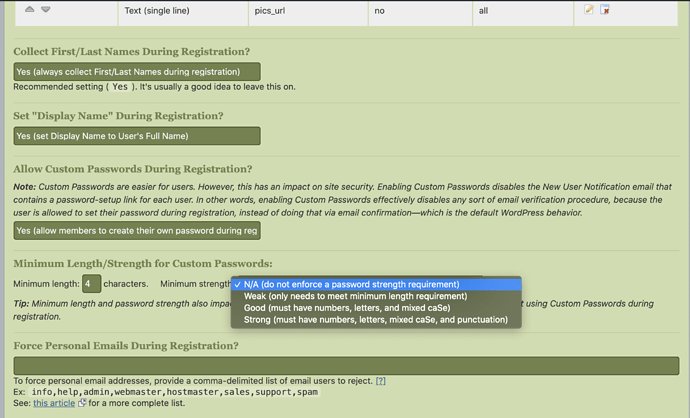The height and width of the screenshot is (418, 690).
Task: Move the pics_url field row down
Action: [45, 9]
